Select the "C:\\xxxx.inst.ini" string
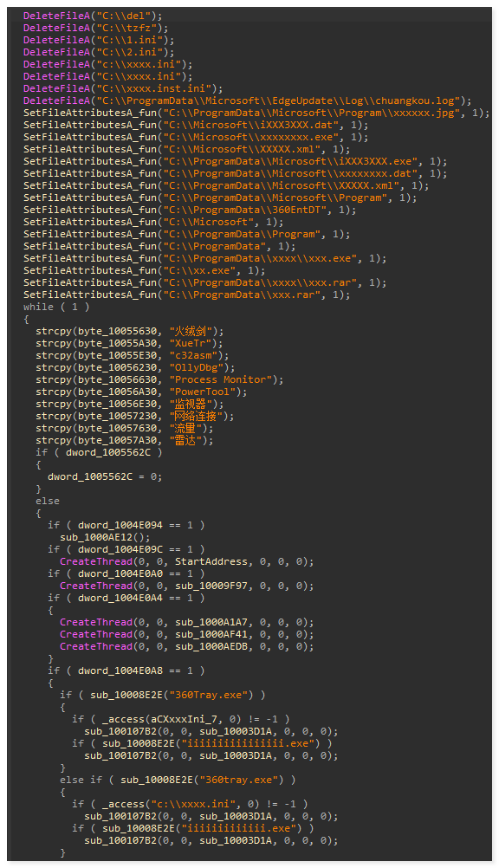Image resolution: width=499 pixels, height=868 pixels. [156, 88]
